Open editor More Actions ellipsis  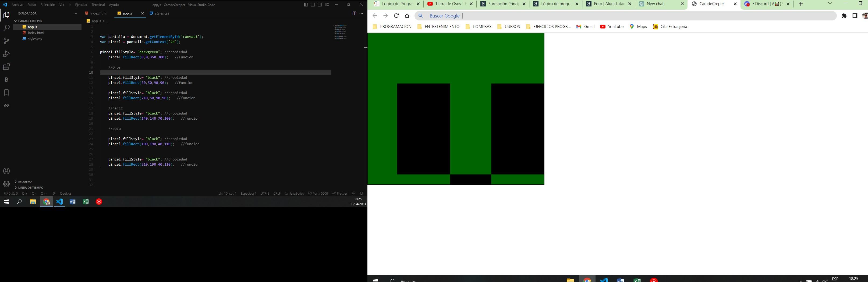pyautogui.click(x=361, y=13)
